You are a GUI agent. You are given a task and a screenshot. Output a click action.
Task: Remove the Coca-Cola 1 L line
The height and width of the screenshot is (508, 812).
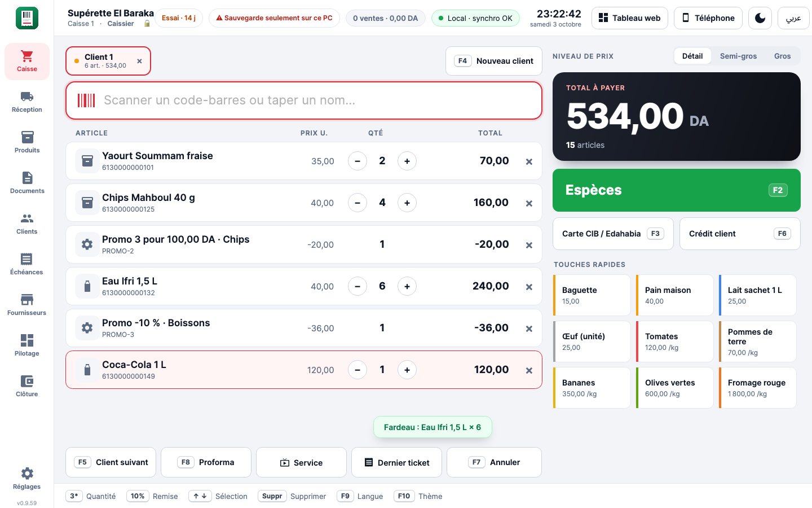click(529, 370)
